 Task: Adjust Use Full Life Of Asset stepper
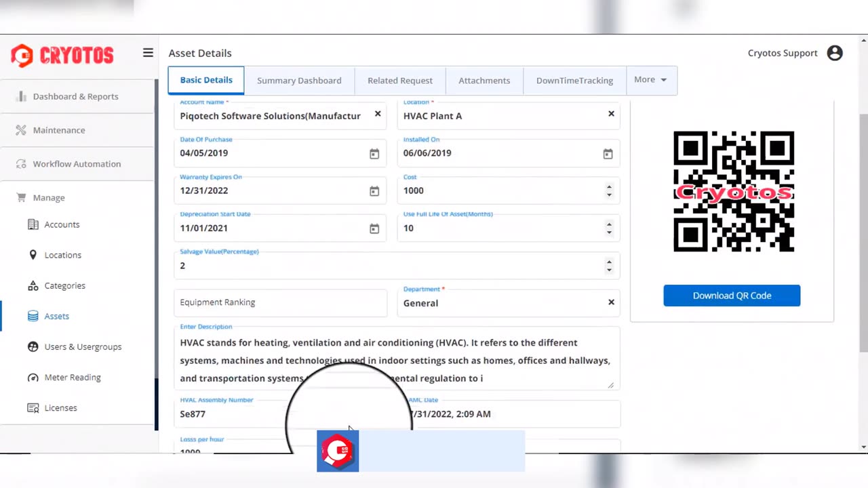coord(609,228)
